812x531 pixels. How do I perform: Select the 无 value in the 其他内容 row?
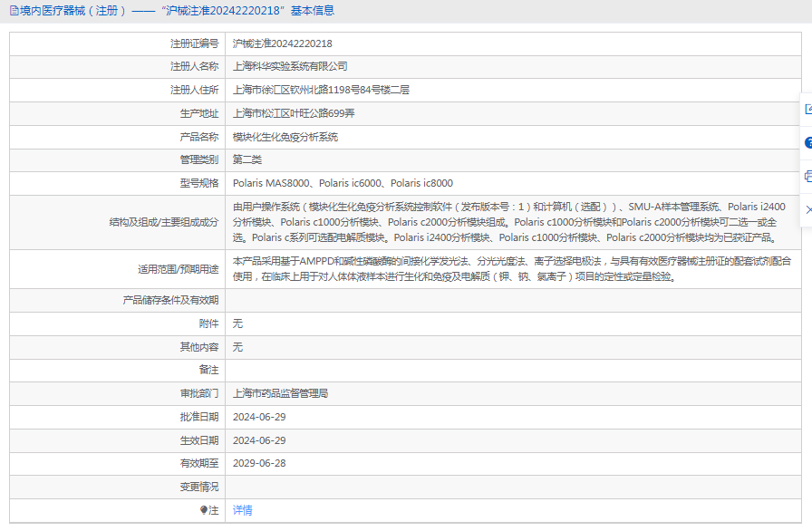click(237, 347)
